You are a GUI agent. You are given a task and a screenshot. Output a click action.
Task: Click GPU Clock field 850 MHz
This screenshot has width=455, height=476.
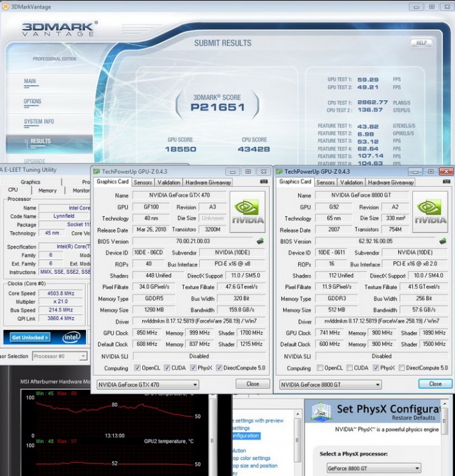point(147,333)
